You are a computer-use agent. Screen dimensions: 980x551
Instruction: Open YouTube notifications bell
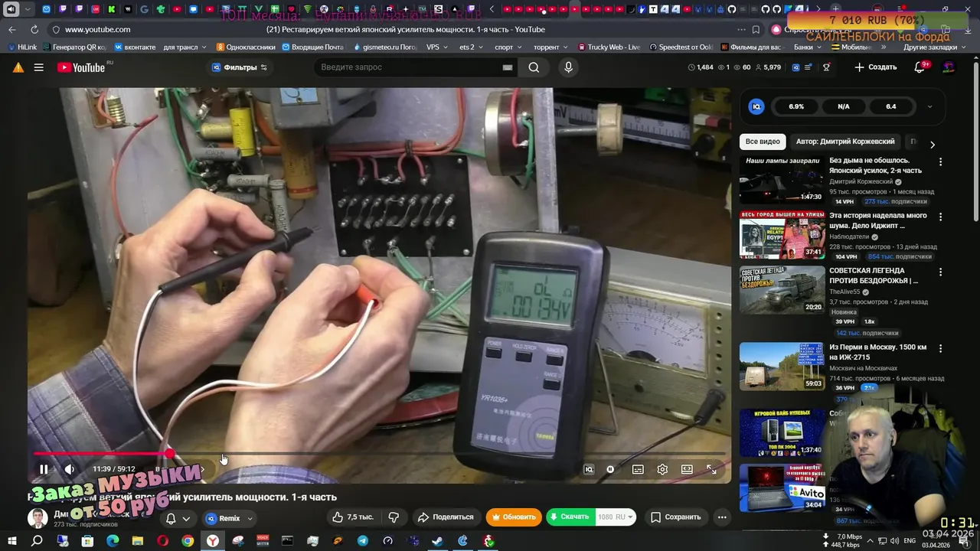[x=920, y=67]
